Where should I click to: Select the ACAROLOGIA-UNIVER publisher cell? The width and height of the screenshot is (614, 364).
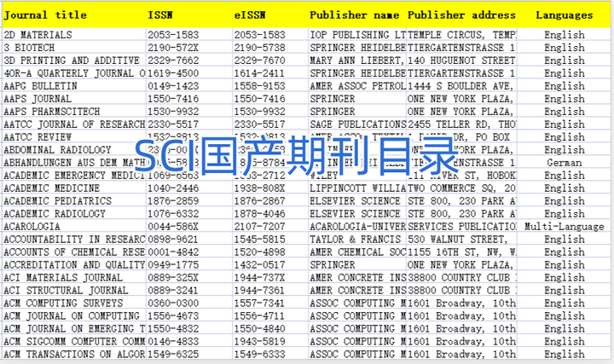[357, 226]
